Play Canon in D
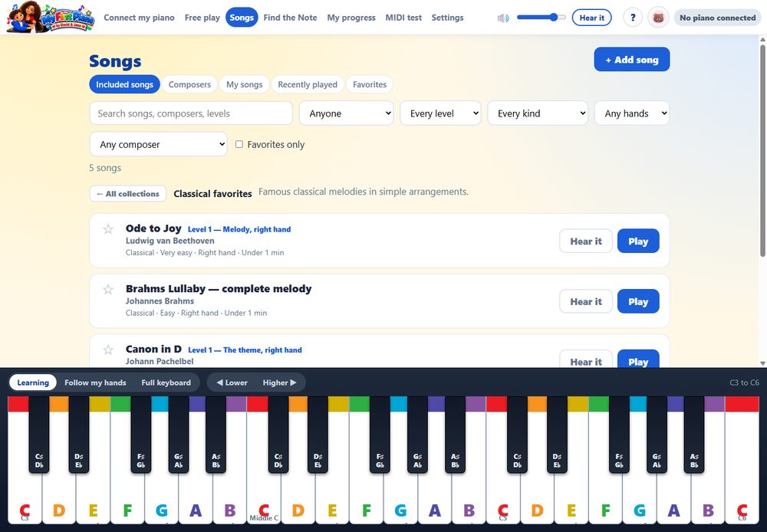This screenshot has width=767, height=532. pyautogui.click(x=638, y=360)
